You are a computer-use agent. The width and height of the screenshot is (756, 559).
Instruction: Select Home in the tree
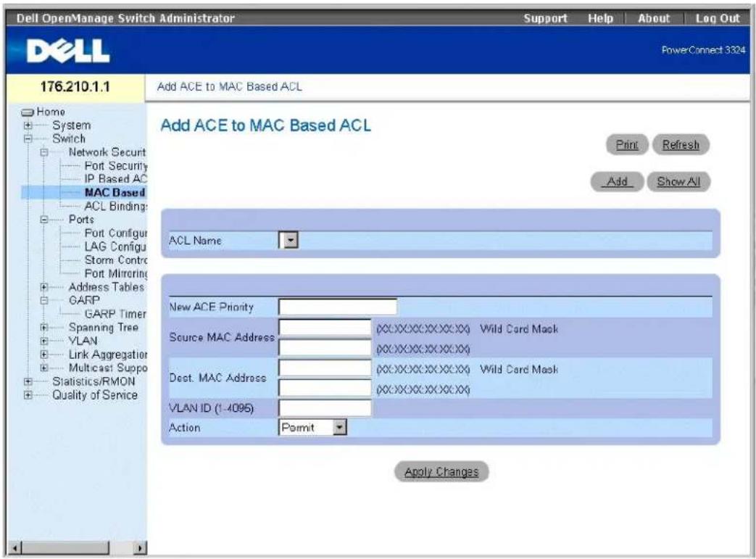click(x=51, y=112)
